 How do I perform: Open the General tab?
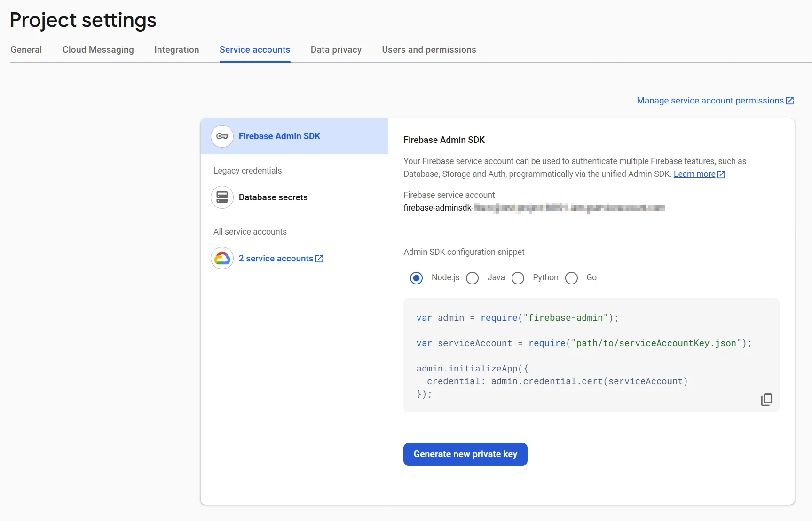26,50
